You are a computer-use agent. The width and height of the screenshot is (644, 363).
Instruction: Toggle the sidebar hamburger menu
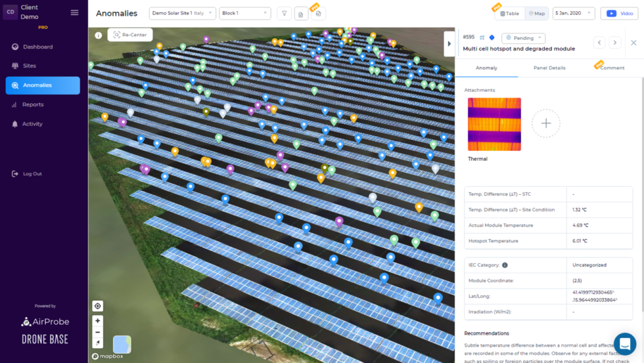point(75,13)
